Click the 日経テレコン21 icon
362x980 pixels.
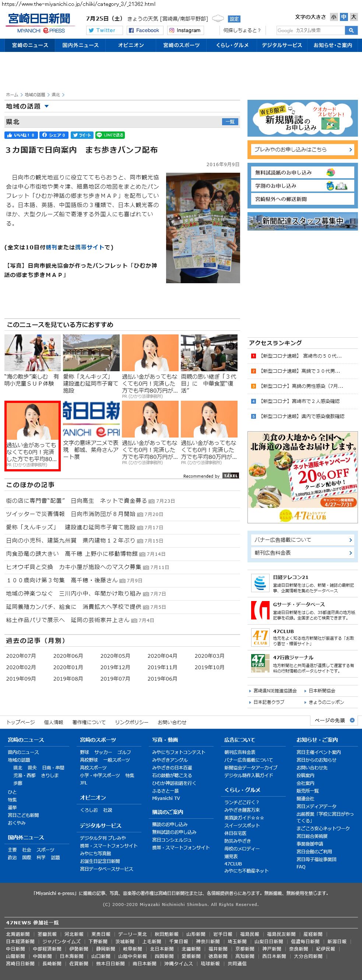(x=260, y=583)
